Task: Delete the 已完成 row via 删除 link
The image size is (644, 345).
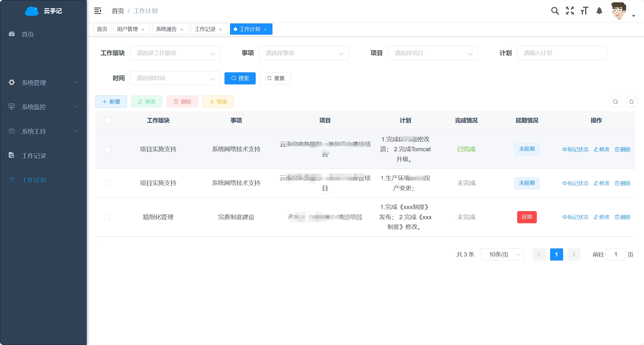Action: tap(623, 149)
